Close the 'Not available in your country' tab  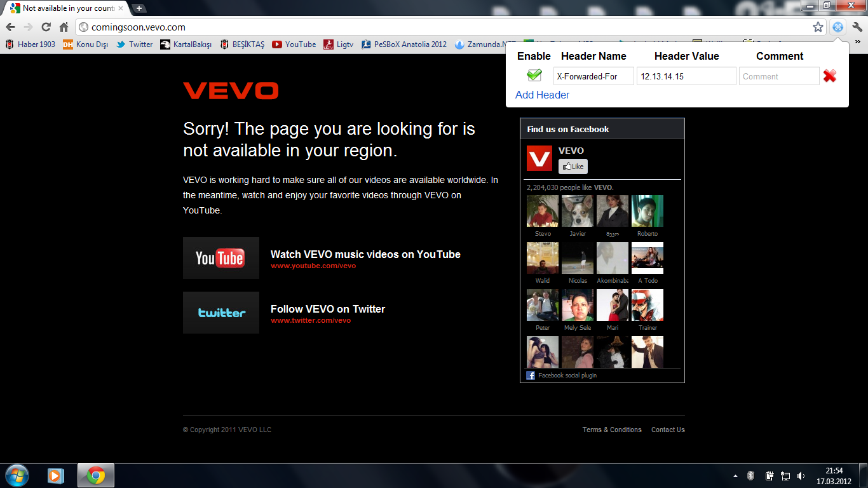coord(121,8)
